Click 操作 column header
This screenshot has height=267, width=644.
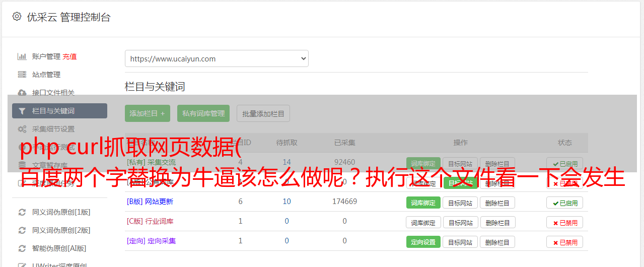[x=460, y=143]
